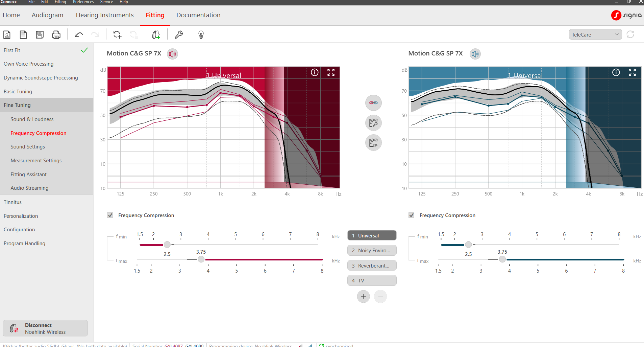Switch to the Documentation tab

[198, 15]
